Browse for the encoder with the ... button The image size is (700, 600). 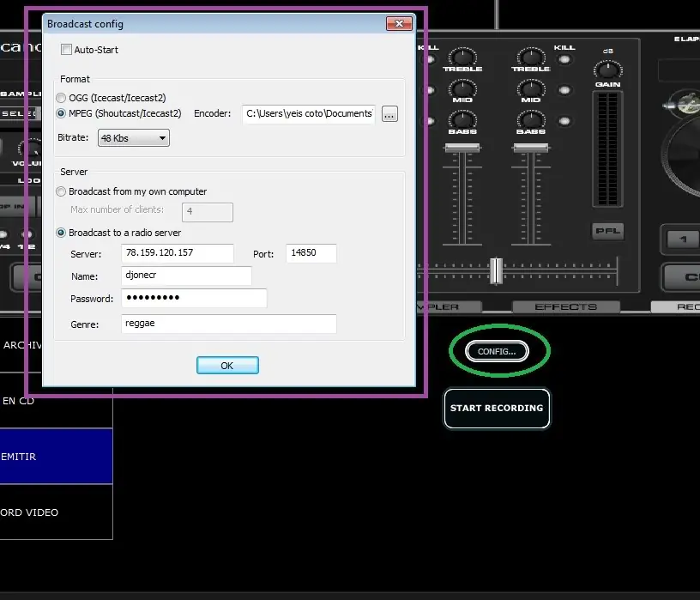click(x=389, y=114)
